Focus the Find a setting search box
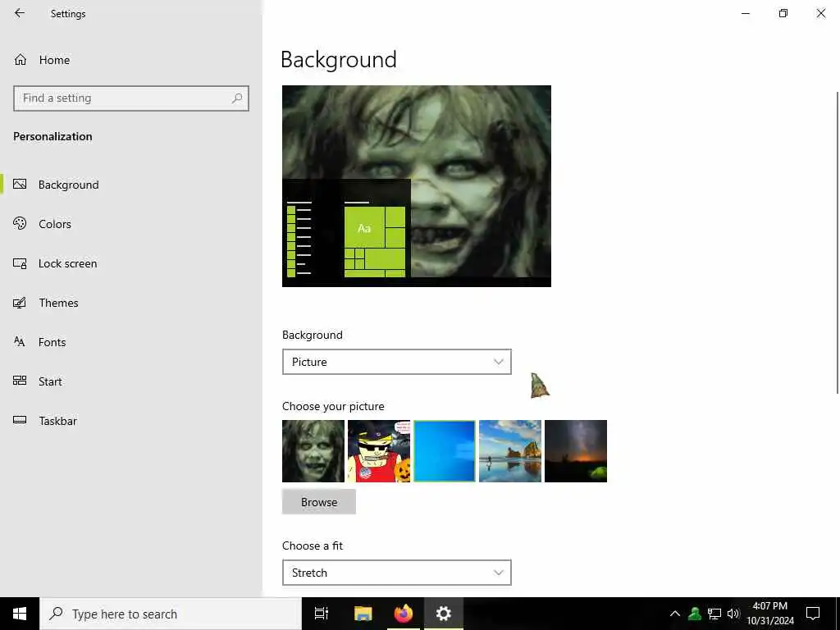Image resolution: width=840 pixels, height=630 pixels. click(x=130, y=98)
